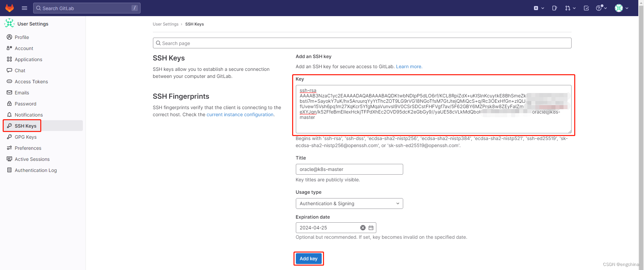Click the Access Tokens icon
Viewport: 644px width, 270px height.
coord(9,81)
